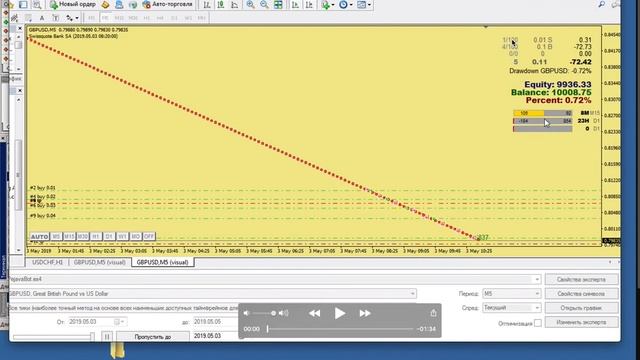Click the zoom out magnifier icon

(x=264, y=4)
